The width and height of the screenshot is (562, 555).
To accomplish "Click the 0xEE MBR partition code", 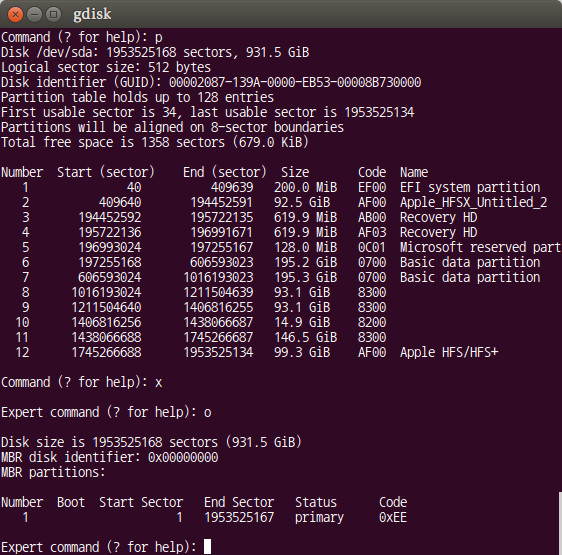I will (x=393, y=517).
